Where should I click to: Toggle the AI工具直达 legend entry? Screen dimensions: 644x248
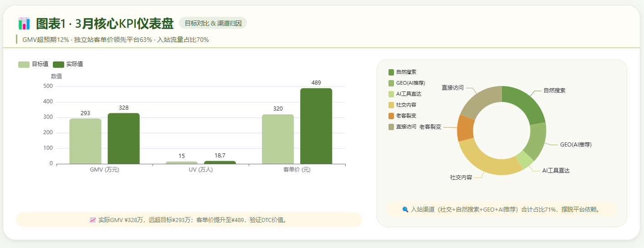(x=404, y=94)
